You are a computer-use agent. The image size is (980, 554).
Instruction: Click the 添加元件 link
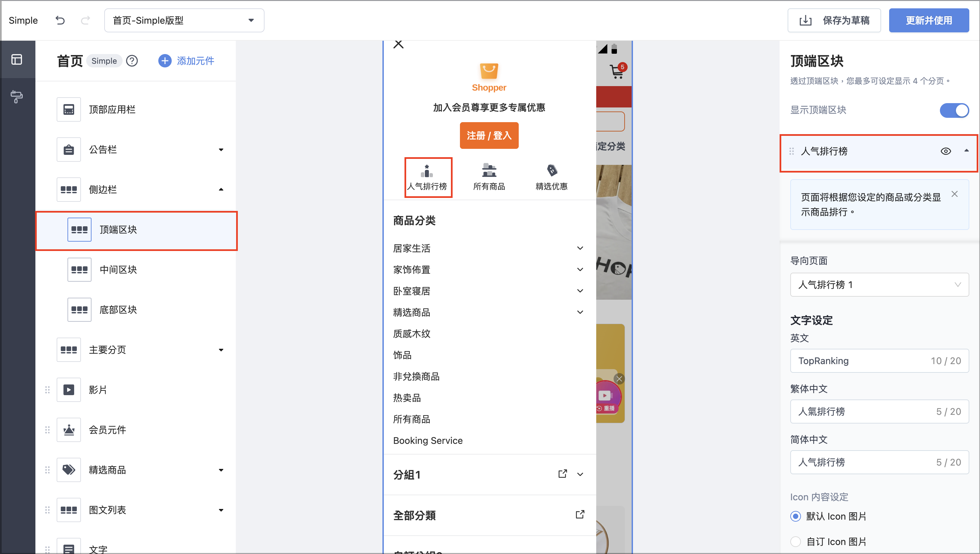(195, 61)
